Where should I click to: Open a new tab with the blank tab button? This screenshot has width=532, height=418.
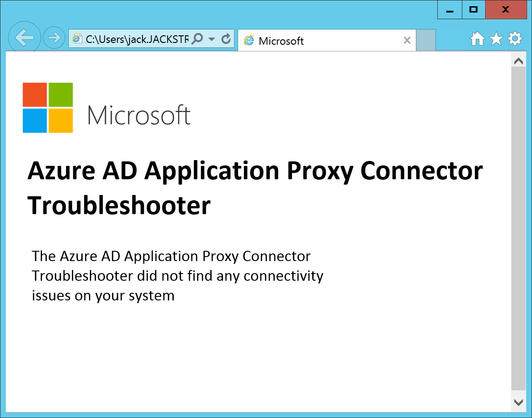[426, 40]
